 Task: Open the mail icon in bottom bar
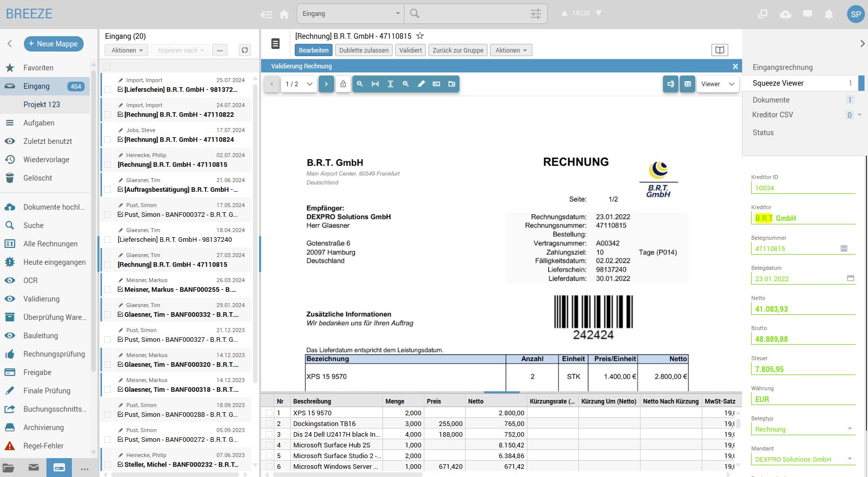(x=34, y=467)
